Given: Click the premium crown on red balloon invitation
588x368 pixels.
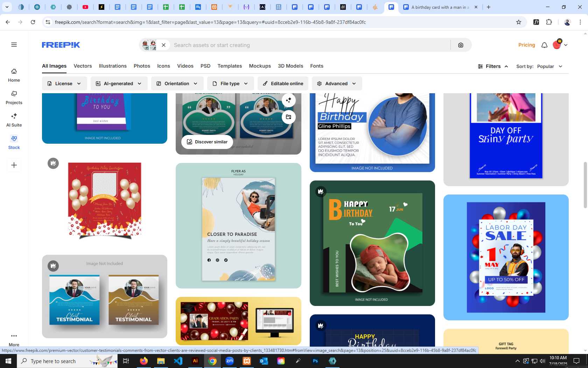Looking at the screenshot, I should pyautogui.click(x=53, y=163).
